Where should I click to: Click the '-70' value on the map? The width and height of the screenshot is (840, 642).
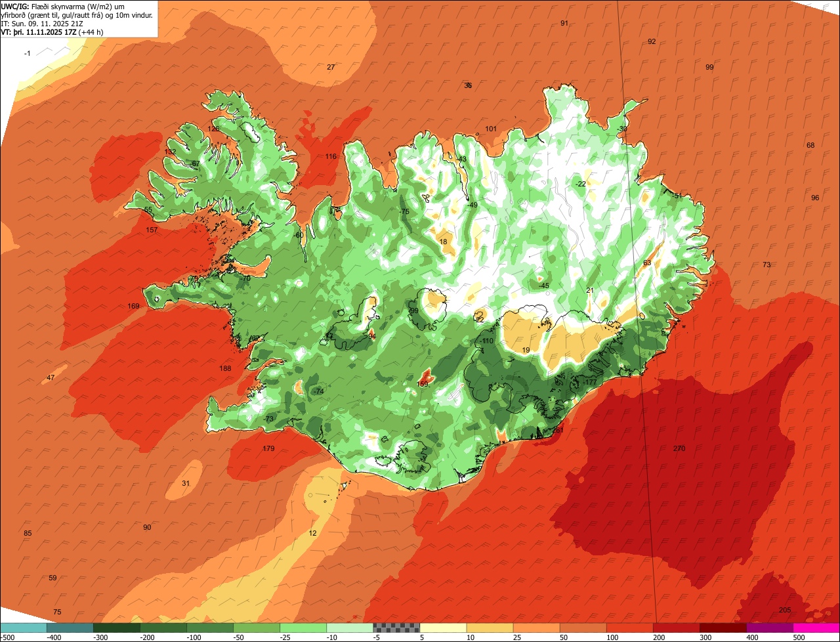tap(245, 278)
